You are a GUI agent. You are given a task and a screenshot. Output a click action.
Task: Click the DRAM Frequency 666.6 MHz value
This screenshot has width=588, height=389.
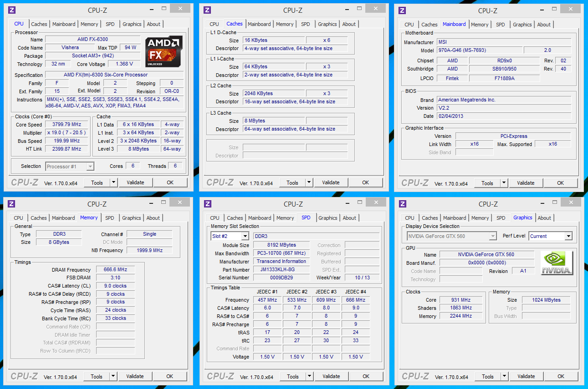115,269
